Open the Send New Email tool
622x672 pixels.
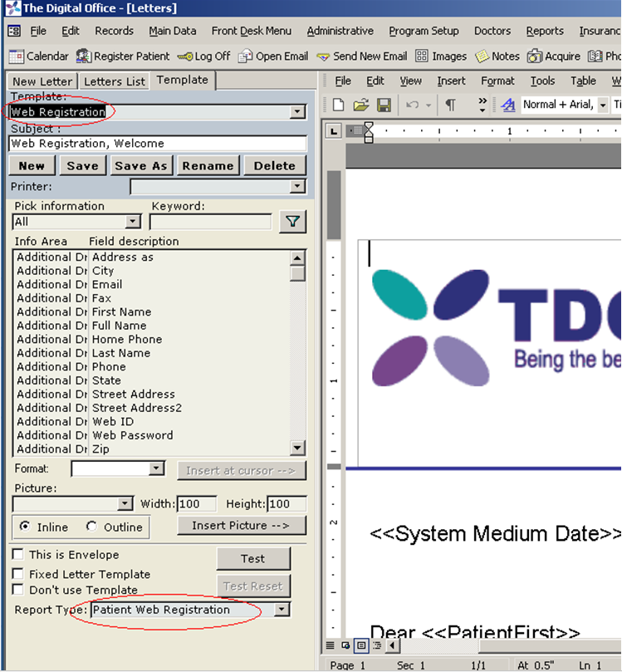pyautogui.click(x=324, y=56)
